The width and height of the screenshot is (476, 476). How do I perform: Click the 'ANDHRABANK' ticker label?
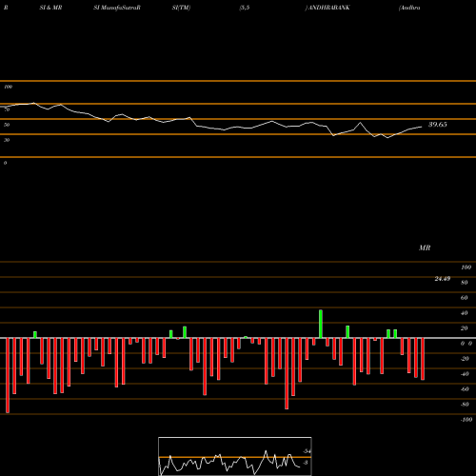(329, 8)
